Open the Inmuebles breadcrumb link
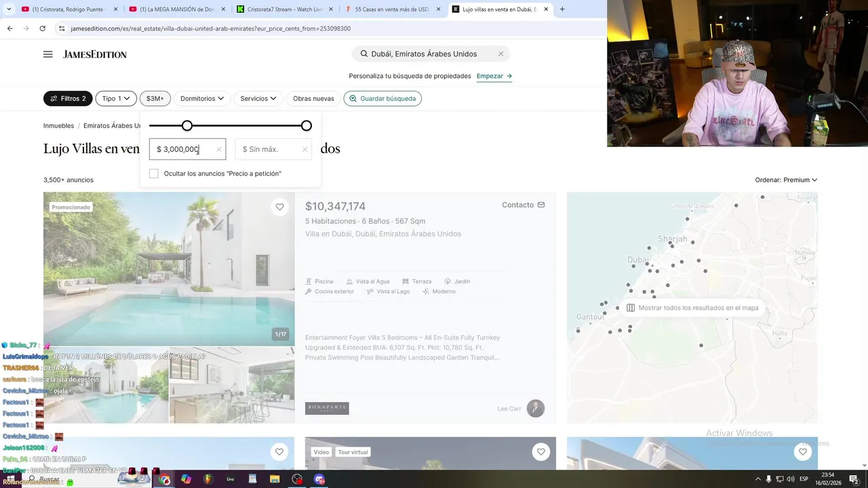 click(x=58, y=125)
